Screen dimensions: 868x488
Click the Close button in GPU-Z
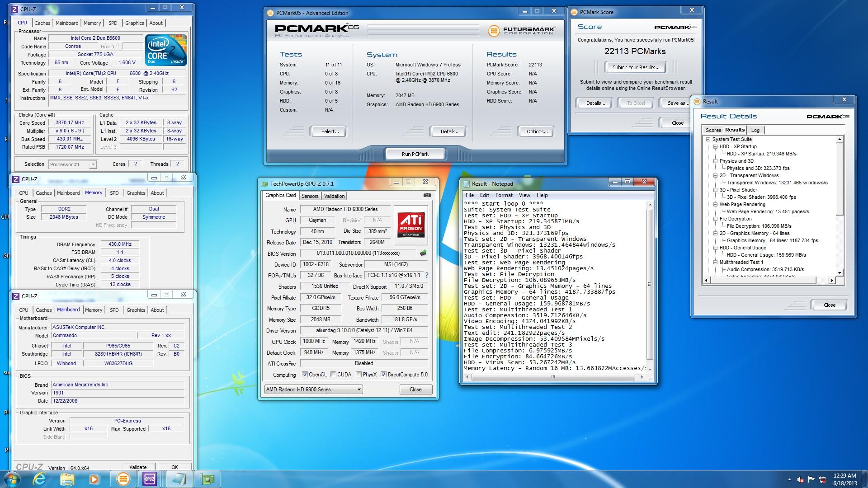pyautogui.click(x=415, y=389)
